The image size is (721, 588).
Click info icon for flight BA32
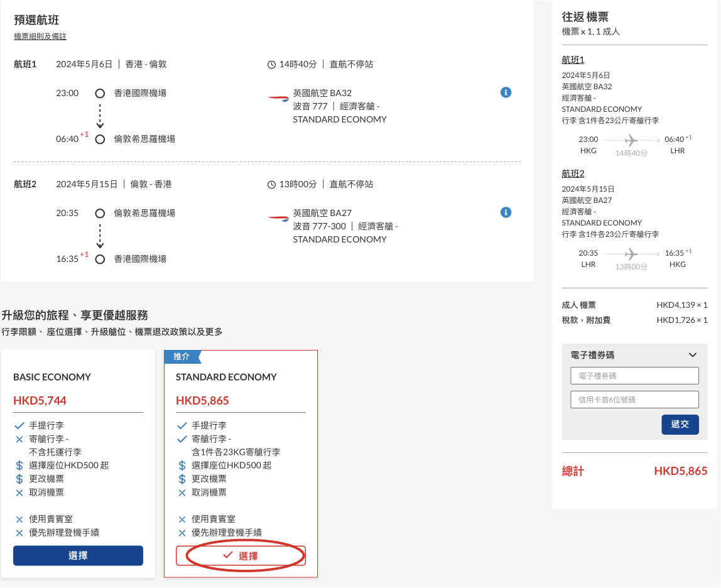pyautogui.click(x=506, y=92)
